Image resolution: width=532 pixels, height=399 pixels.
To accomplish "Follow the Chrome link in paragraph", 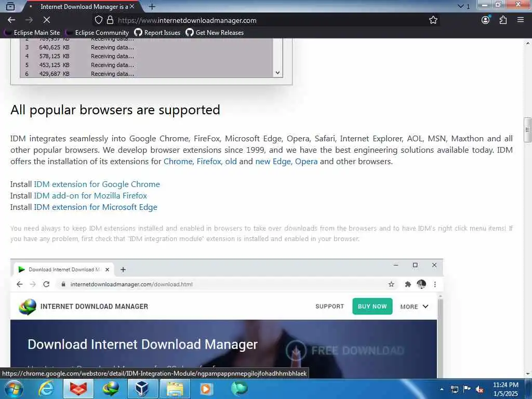I will click(x=179, y=162).
